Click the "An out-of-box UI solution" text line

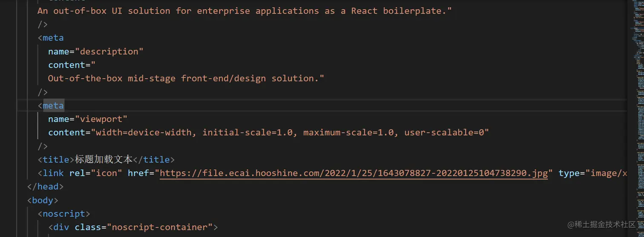(244, 11)
